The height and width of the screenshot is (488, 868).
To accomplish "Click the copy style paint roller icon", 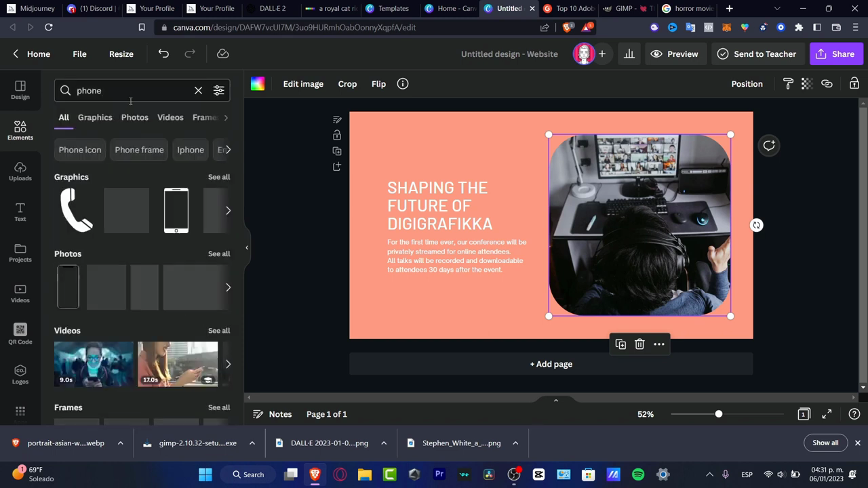I will click(x=788, y=84).
